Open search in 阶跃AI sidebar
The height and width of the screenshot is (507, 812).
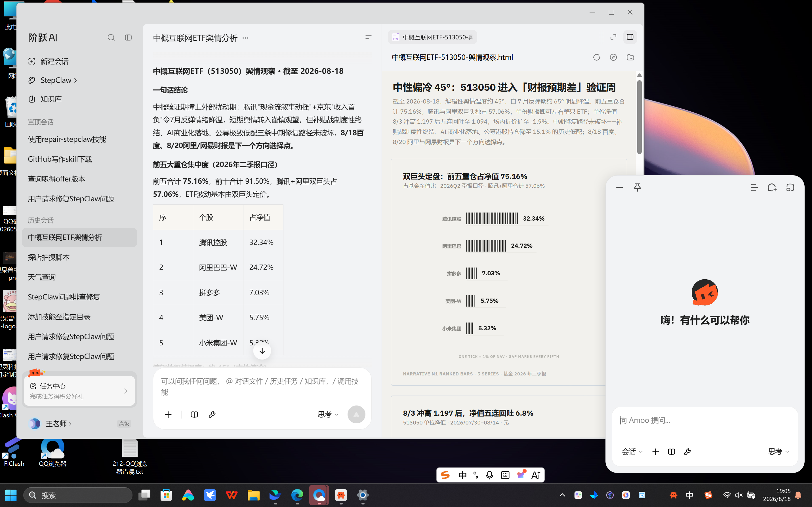111,37
